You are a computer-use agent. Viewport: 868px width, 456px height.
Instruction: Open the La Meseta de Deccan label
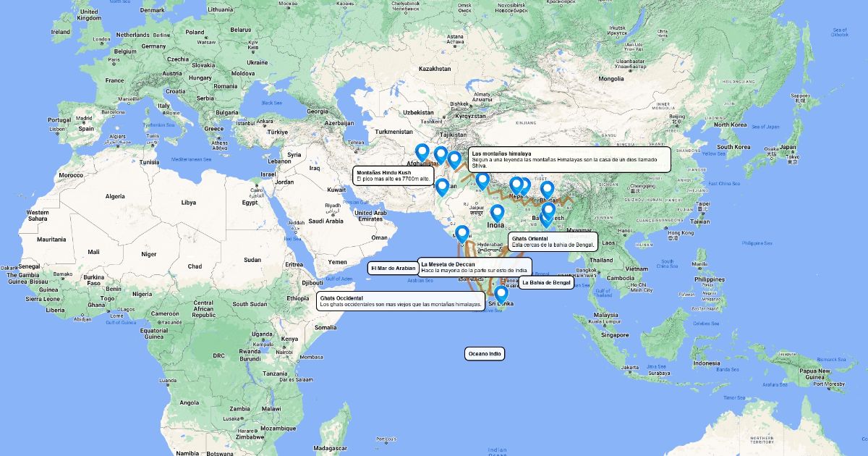[x=475, y=266]
